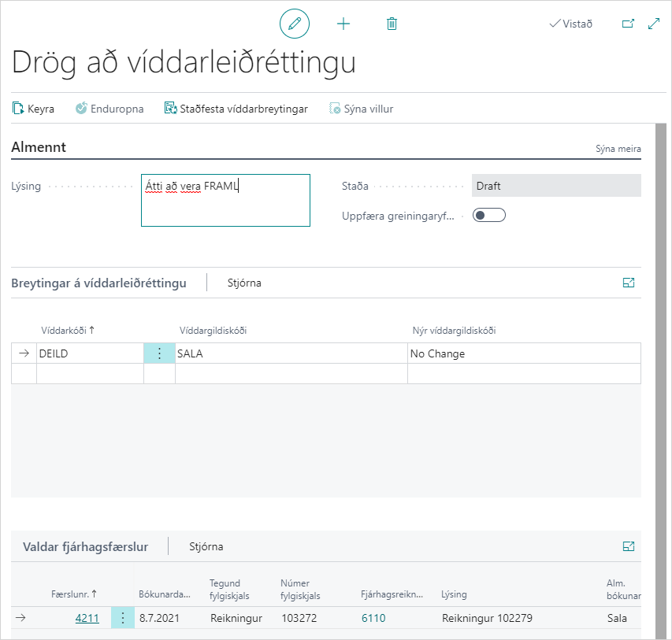Expand Breytingar á víddarleiðréttingu section to full view
Viewport: 672px width, 640px height.
[629, 283]
